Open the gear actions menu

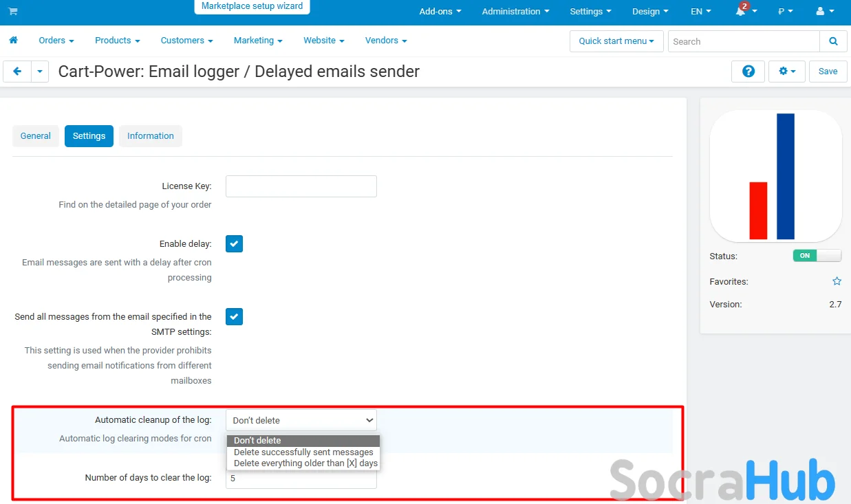tap(786, 72)
